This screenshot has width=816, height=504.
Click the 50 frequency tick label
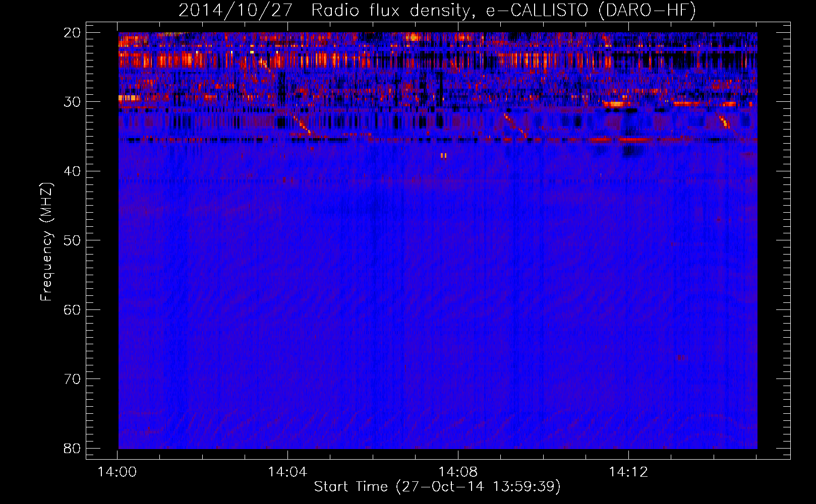(x=72, y=240)
